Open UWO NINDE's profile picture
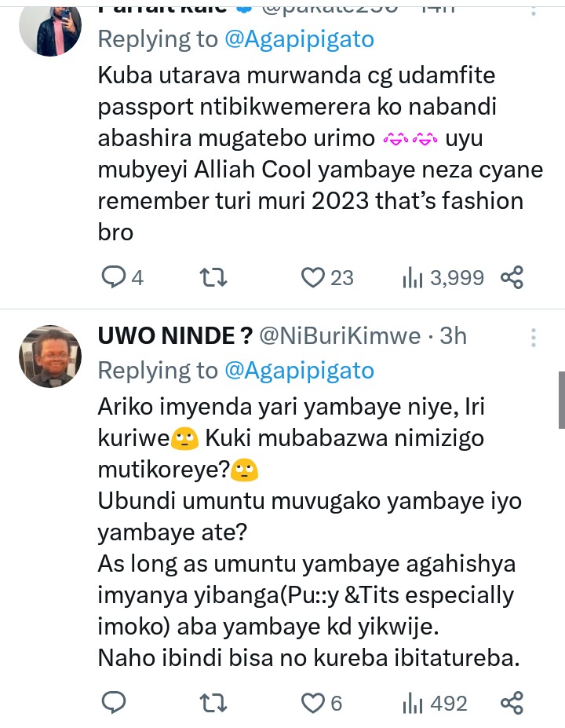The height and width of the screenshot is (728, 565). (49, 356)
